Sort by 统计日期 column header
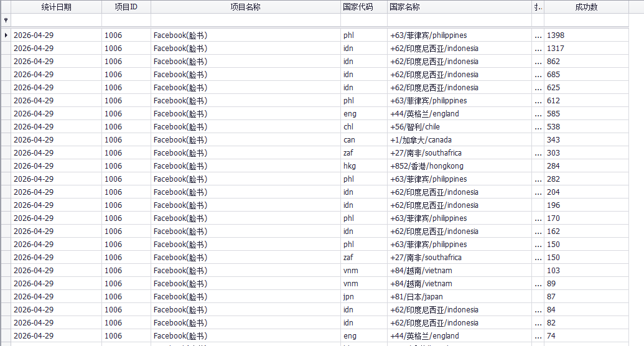 56,7
